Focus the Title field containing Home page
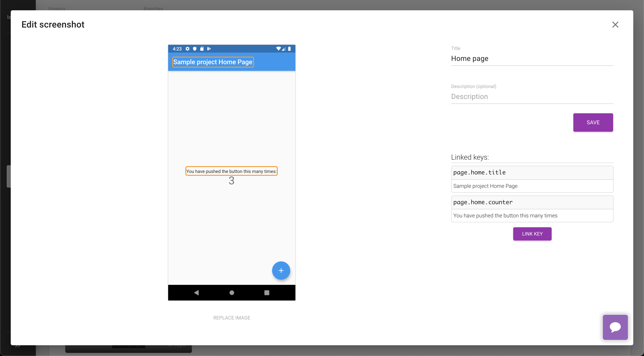644x356 pixels. 532,59
